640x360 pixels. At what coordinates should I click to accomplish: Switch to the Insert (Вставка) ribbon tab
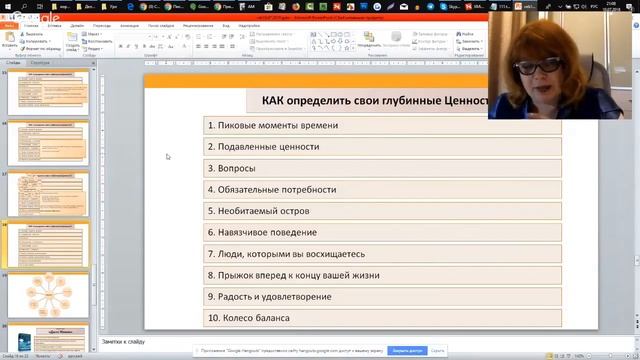point(54,25)
